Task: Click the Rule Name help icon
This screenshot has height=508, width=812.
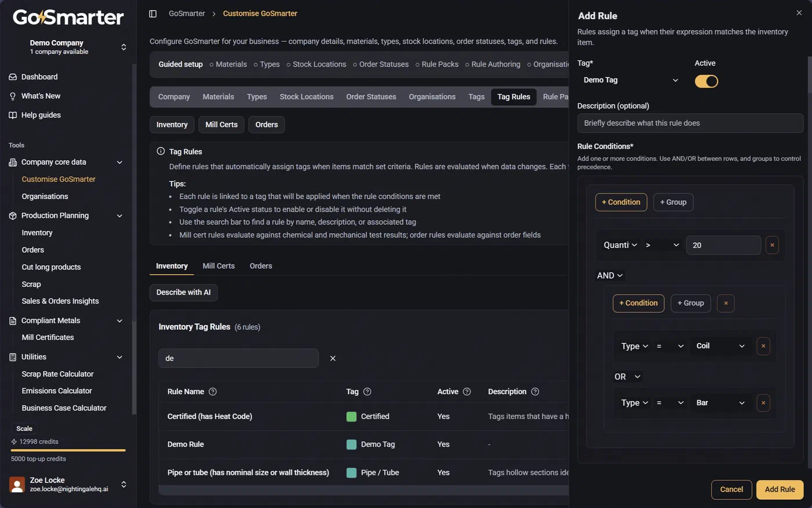Action: coord(213,392)
